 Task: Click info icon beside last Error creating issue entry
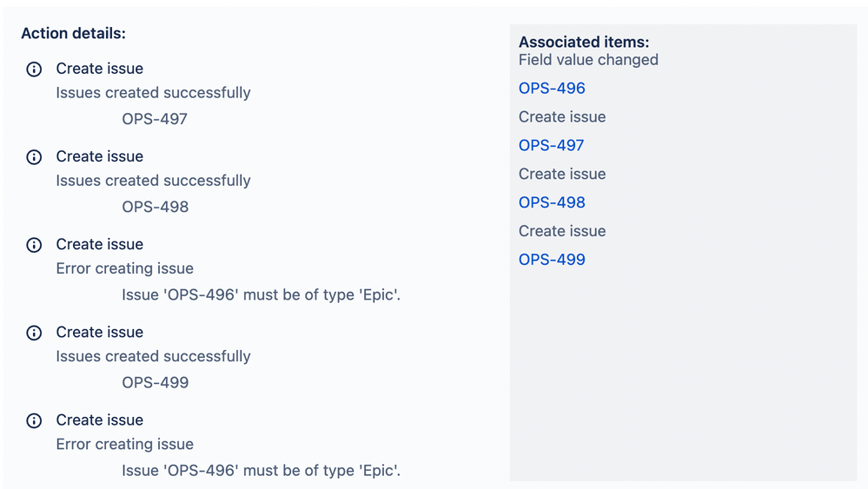pos(34,421)
